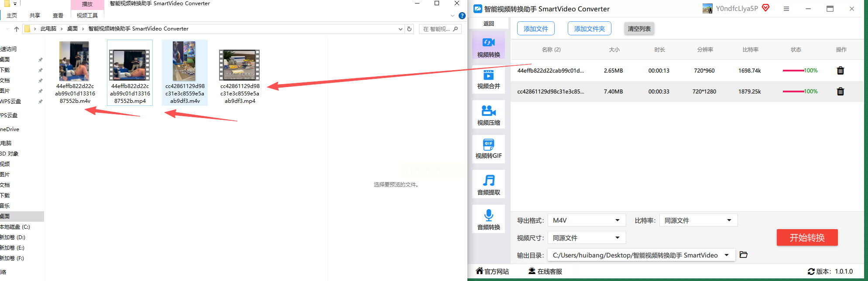Click 此电脑 in address breadcrumb
The height and width of the screenshot is (281, 868).
48,29
